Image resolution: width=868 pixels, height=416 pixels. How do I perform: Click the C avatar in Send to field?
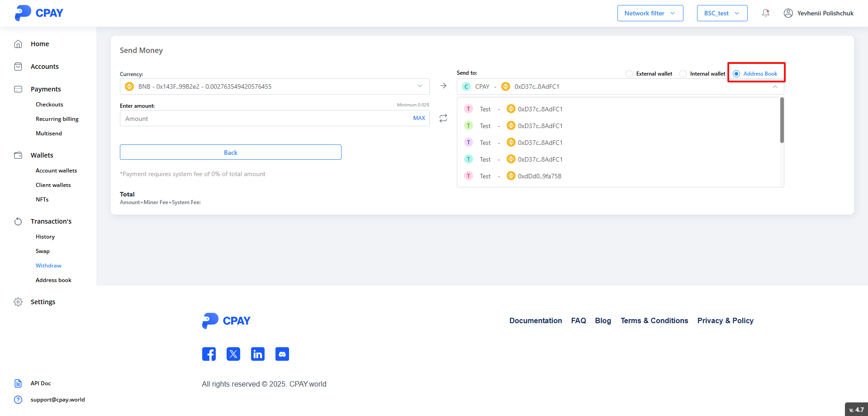pyautogui.click(x=466, y=86)
